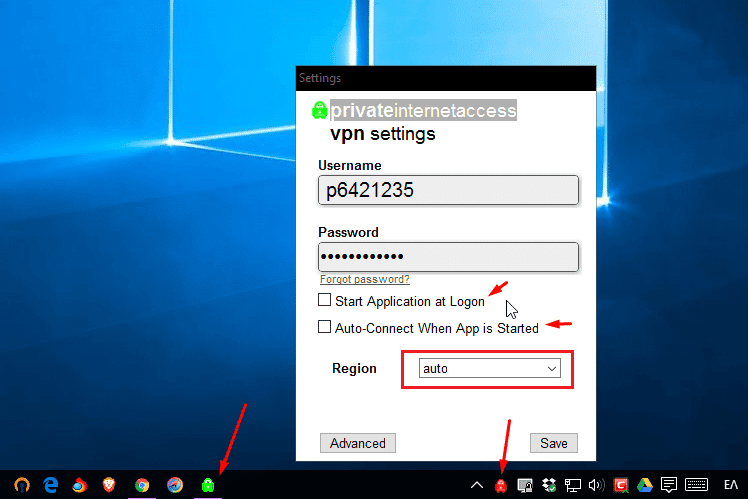Launch Brave browser from the taskbar

pyautogui.click(x=109, y=485)
